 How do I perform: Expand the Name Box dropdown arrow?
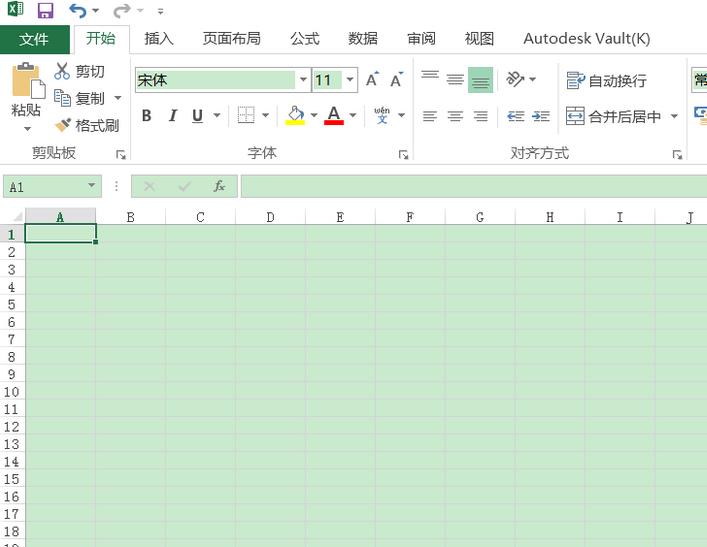point(91,187)
